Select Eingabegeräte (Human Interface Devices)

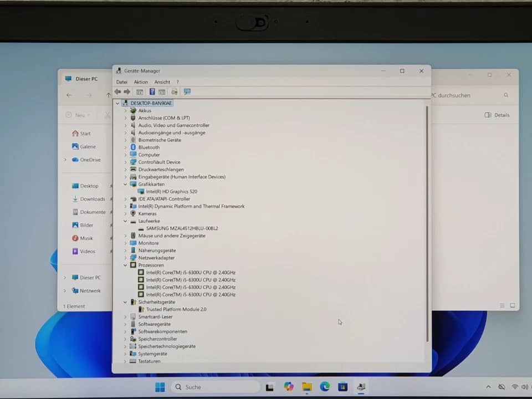click(x=182, y=177)
